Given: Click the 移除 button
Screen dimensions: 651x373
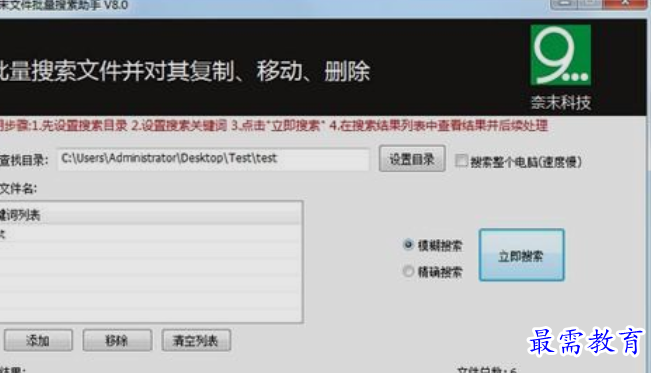Looking at the screenshot, I should [117, 341].
